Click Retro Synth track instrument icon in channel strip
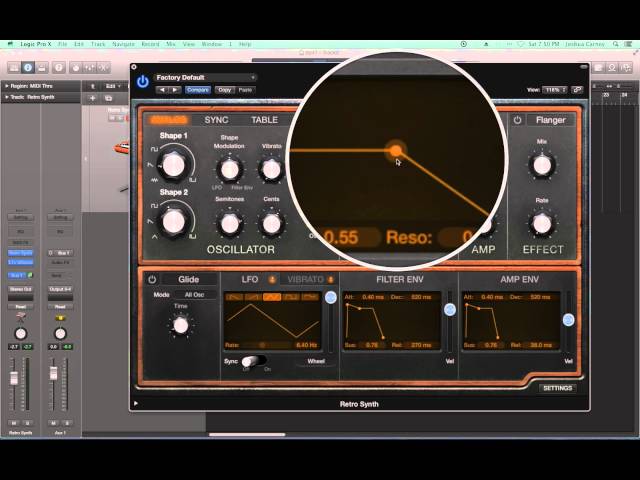 pos(20,317)
